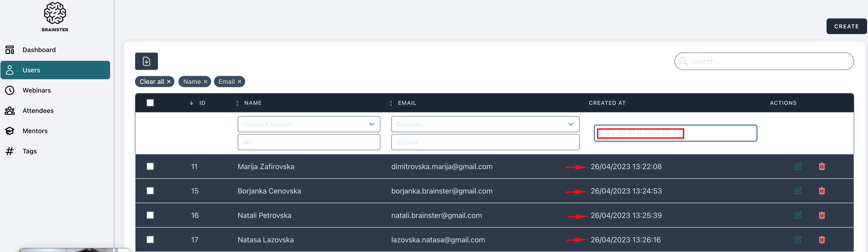Sort by ID column arrow
This screenshot has width=868, height=252.
[191, 103]
